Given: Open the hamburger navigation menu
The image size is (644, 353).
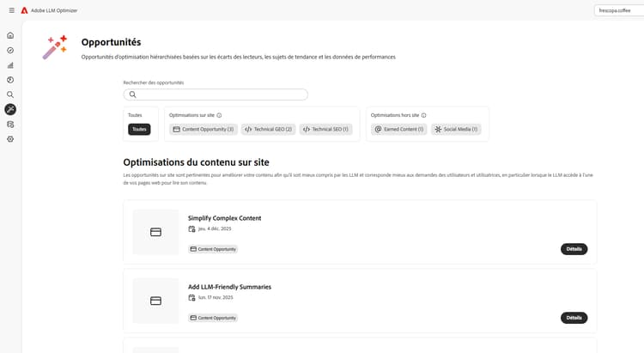Looking at the screenshot, I should point(11,10).
